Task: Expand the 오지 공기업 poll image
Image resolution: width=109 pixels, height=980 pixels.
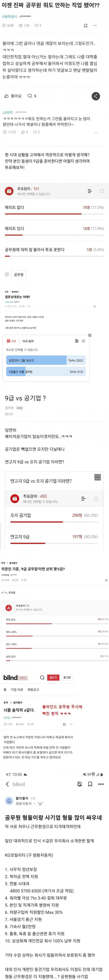Action: [x=98, y=477]
